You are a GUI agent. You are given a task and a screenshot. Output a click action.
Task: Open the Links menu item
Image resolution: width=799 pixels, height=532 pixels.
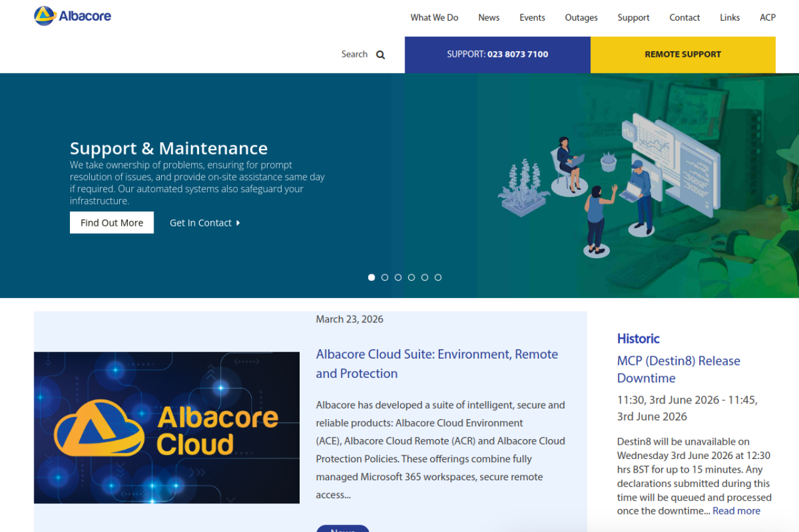(x=730, y=17)
